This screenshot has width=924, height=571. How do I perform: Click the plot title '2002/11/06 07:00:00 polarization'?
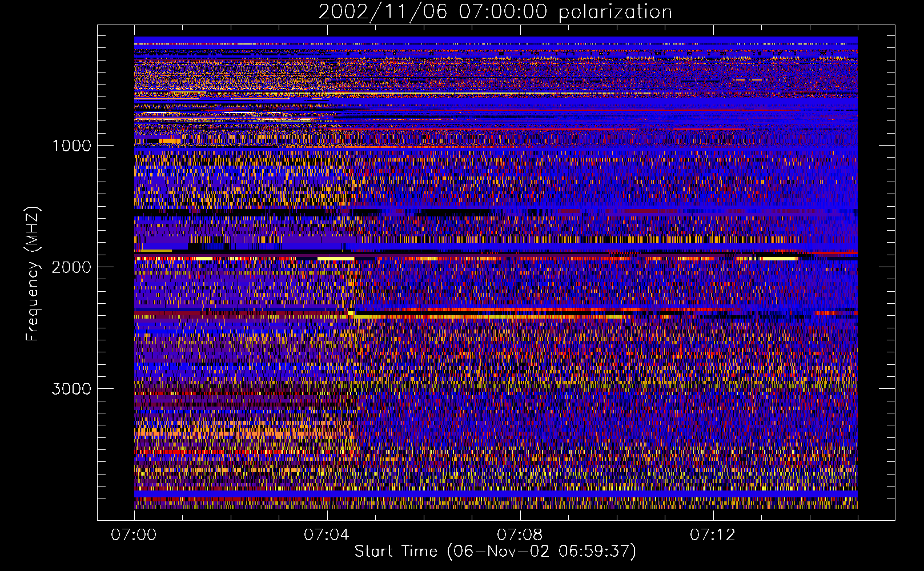pyautogui.click(x=495, y=12)
